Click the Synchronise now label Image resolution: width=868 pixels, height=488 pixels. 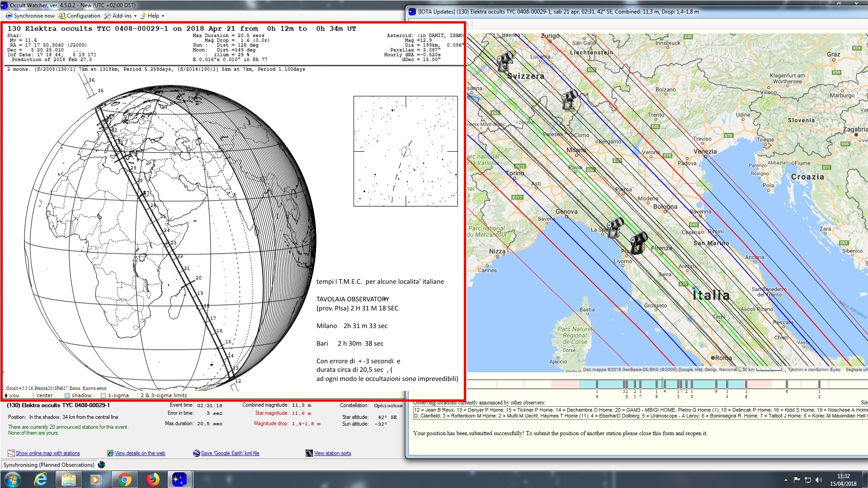pyautogui.click(x=34, y=16)
